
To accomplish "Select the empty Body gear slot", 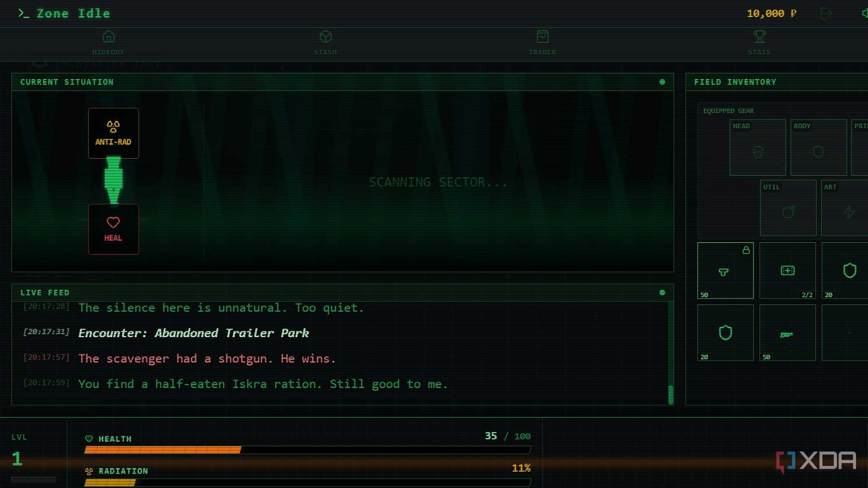I will 818,147.
